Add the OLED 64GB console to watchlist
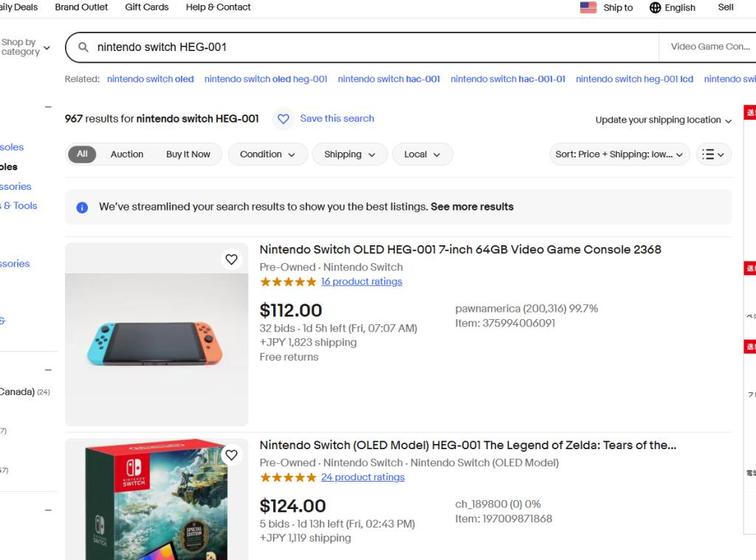Viewport: 756px width, 560px height. 232,259
